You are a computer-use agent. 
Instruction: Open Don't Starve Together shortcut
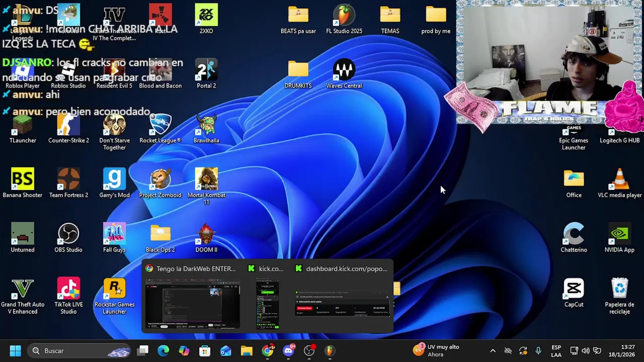(114, 132)
